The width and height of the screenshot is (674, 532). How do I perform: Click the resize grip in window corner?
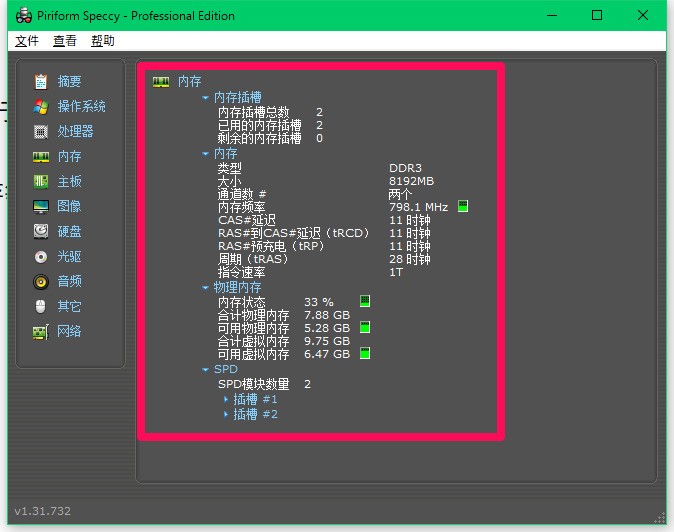click(659, 518)
